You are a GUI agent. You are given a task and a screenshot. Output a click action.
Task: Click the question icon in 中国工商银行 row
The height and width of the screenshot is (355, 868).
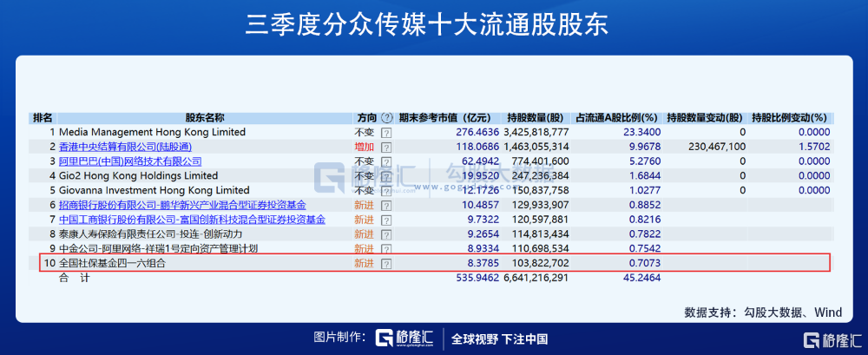point(386,220)
